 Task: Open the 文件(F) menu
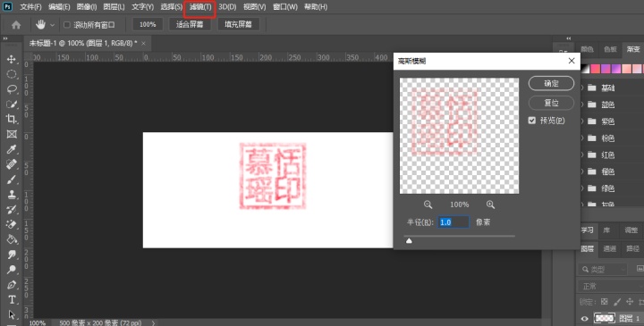pyautogui.click(x=30, y=7)
